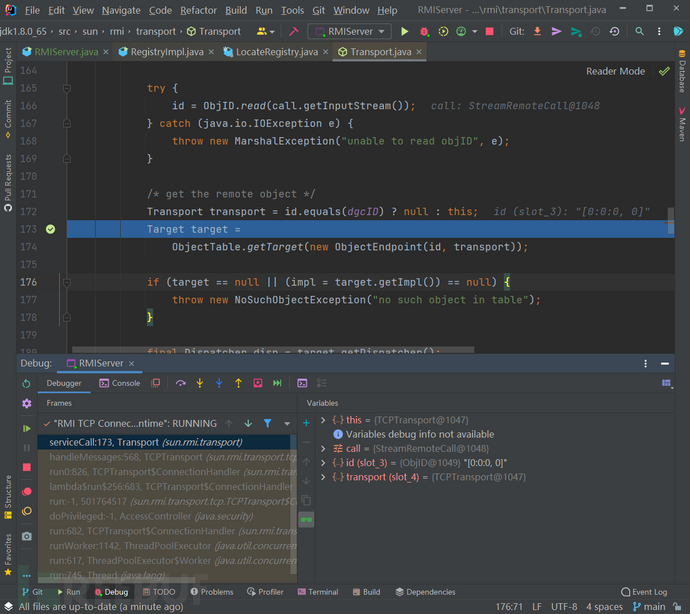
Task: Open the Refactor menu
Action: point(198,10)
